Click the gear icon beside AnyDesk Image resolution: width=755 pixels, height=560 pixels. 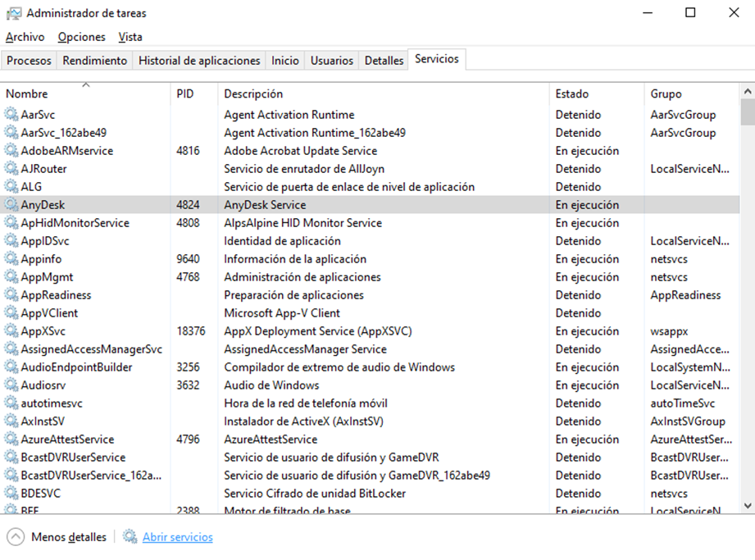[11, 205]
